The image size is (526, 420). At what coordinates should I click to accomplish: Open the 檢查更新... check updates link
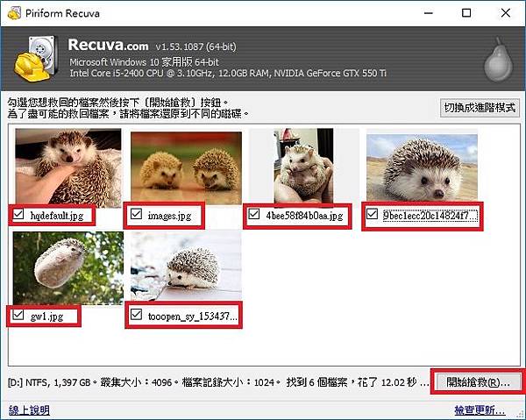(480, 410)
